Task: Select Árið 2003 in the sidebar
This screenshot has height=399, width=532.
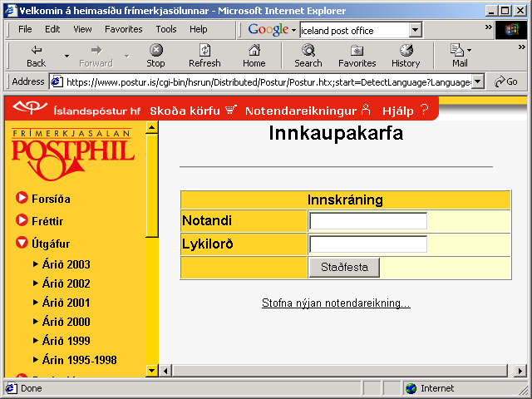Action: (x=66, y=264)
